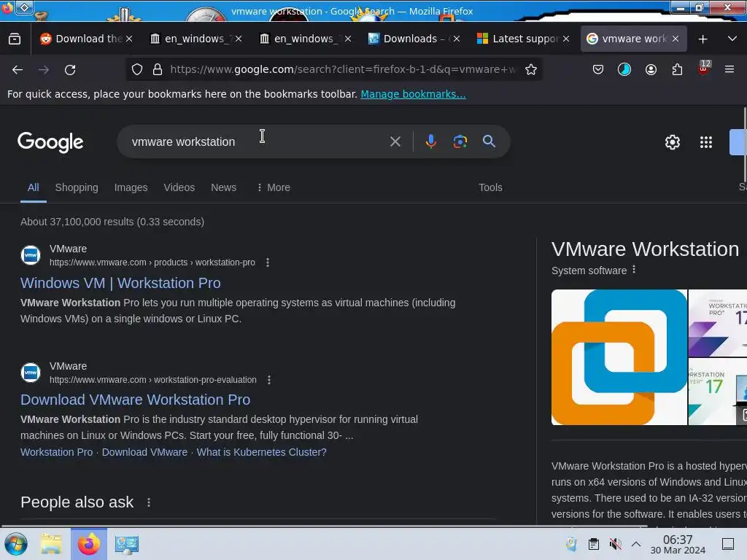
Task: Click into the Google search input field
Action: [258, 141]
